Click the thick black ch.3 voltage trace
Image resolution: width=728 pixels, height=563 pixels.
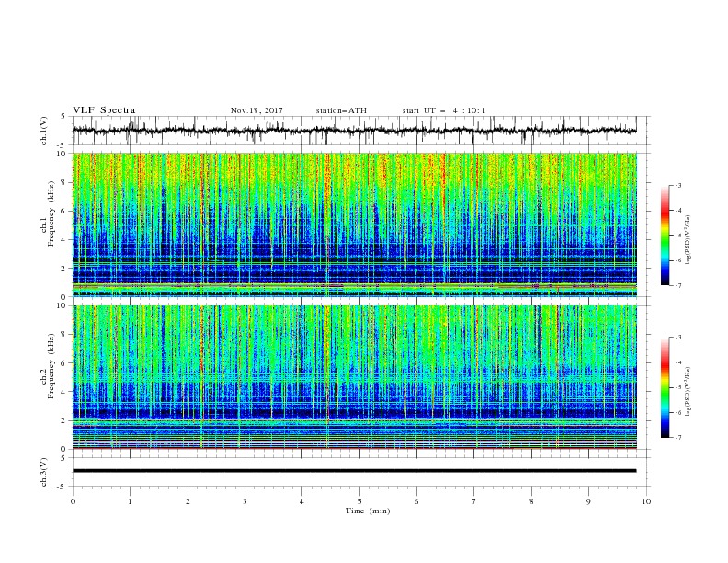point(354,471)
